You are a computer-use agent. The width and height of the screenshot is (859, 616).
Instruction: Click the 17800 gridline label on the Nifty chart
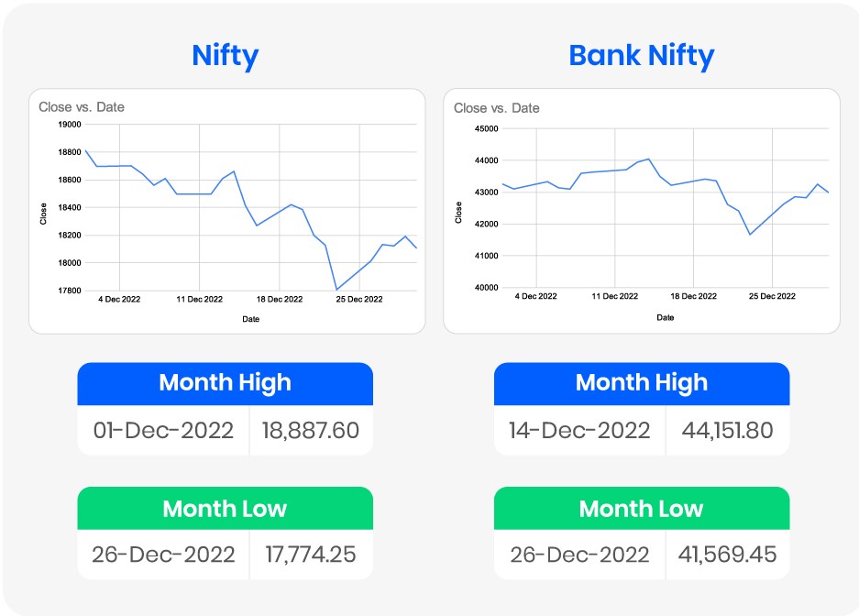70,291
